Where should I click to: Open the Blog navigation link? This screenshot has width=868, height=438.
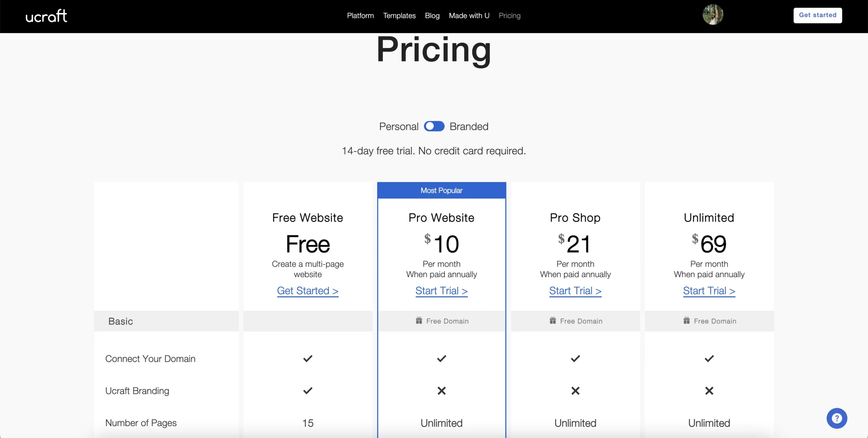point(432,16)
